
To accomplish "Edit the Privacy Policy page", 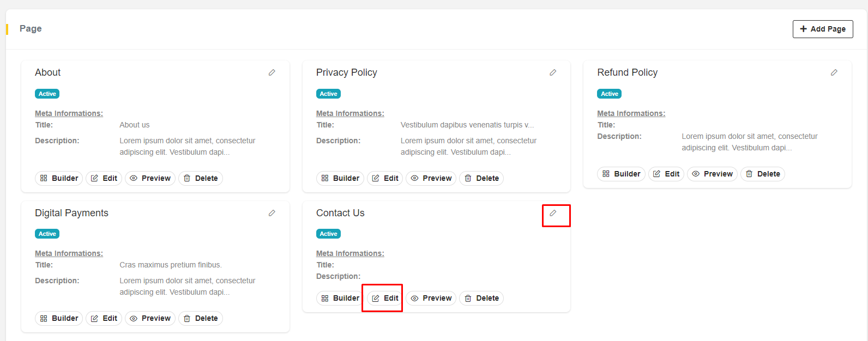I will (385, 178).
